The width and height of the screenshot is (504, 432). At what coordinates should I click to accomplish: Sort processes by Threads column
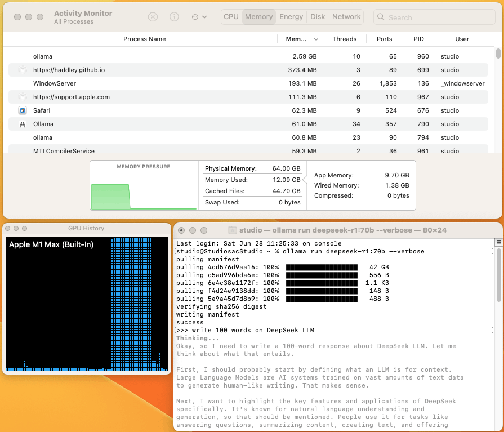click(344, 39)
